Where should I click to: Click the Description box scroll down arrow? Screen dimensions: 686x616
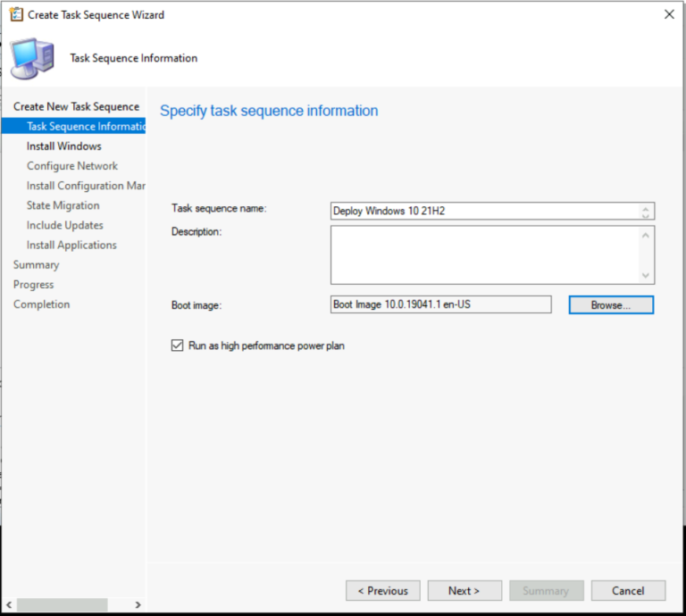click(x=646, y=276)
